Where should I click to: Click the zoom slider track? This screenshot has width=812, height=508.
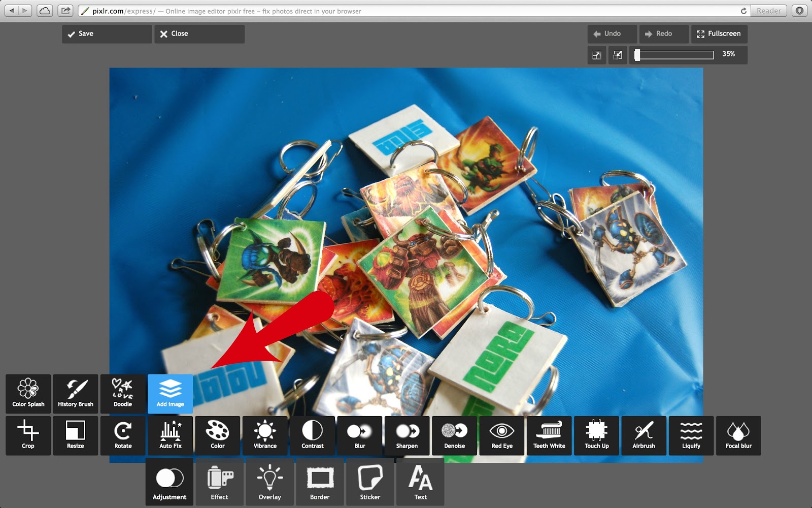click(674, 55)
